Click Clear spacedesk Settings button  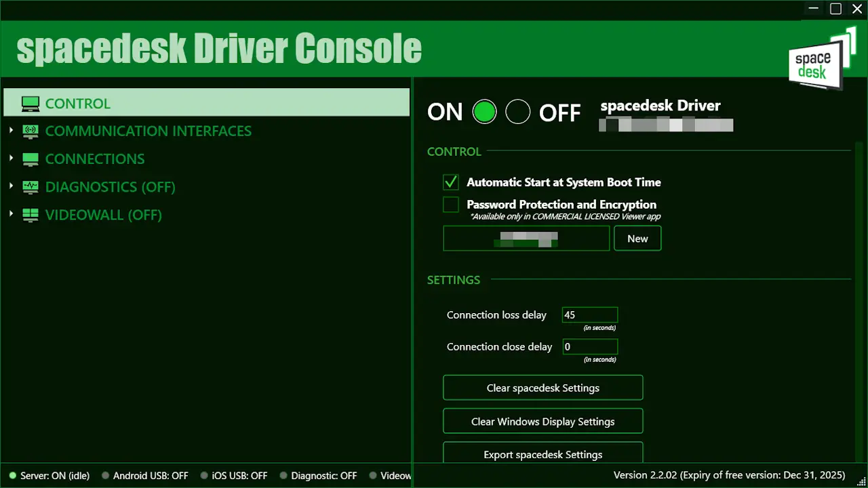[x=543, y=388]
